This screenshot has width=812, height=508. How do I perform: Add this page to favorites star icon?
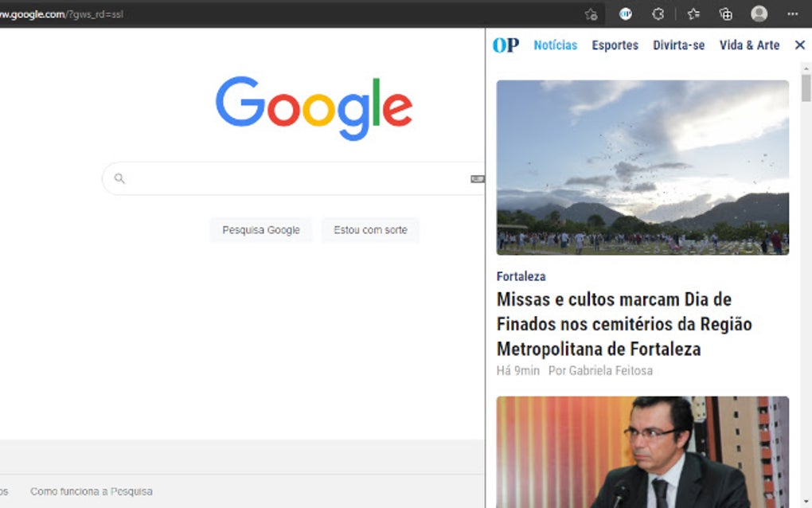[x=591, y=14]
